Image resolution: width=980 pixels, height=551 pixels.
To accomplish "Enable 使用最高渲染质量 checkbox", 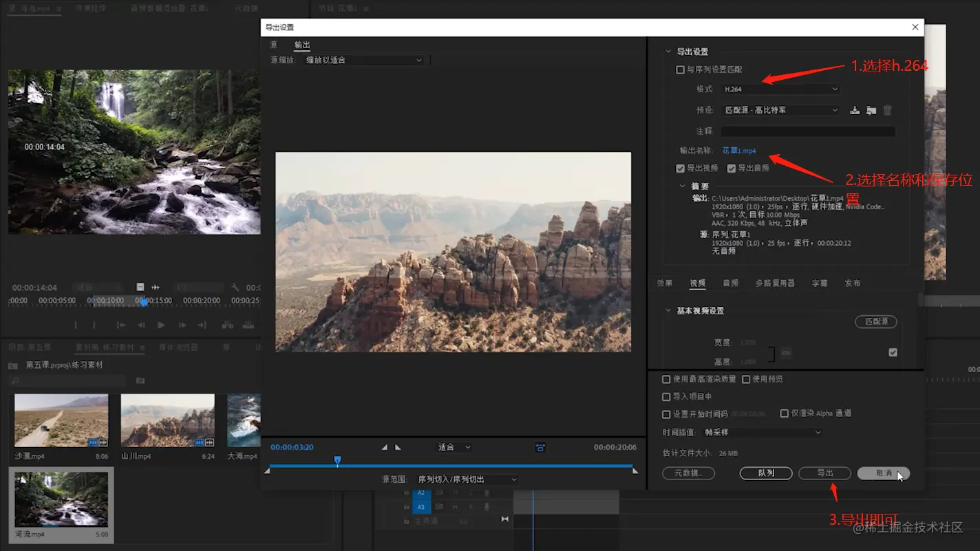I will click(666, 379).
